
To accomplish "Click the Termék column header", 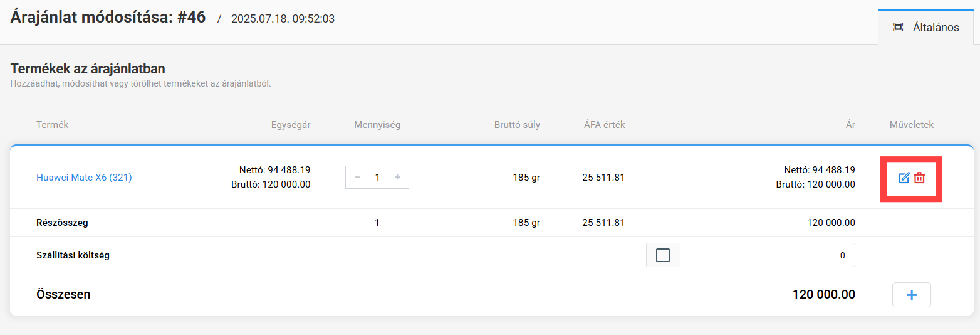I will tap(52, 125).
